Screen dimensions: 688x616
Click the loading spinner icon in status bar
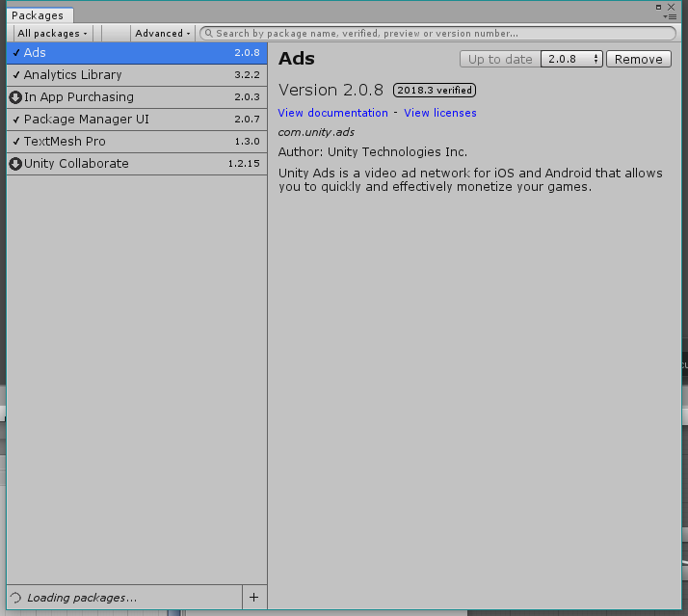coord(15,598)
